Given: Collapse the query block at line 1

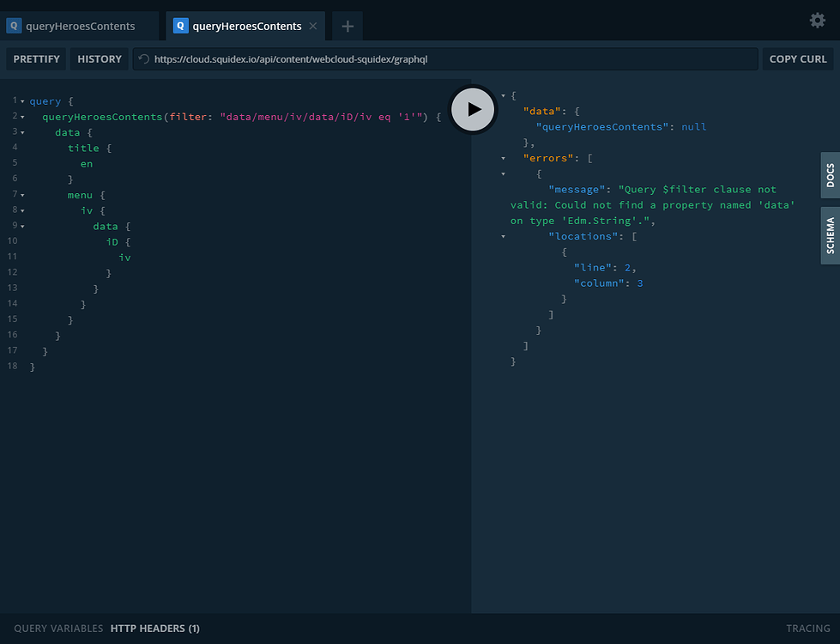Looking at the screenshot, I should (21, 100).
